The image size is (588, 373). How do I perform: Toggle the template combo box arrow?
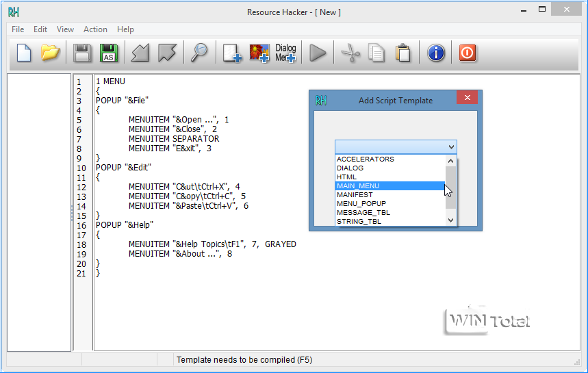pyautogui.click(x=451, y=147)
